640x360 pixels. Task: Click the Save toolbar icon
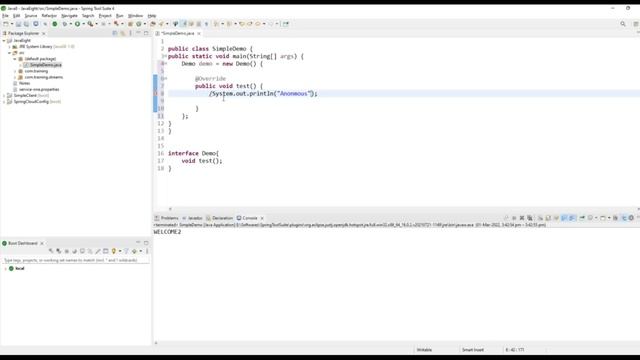18,24
